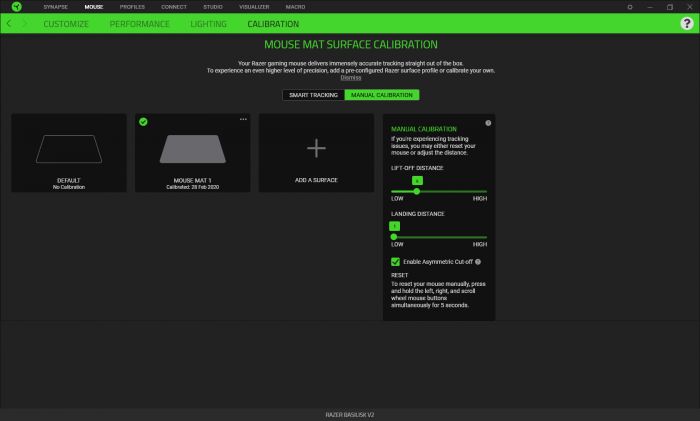Click the Dismiss link
Screen dimensions: 700x421
[351, 78]
